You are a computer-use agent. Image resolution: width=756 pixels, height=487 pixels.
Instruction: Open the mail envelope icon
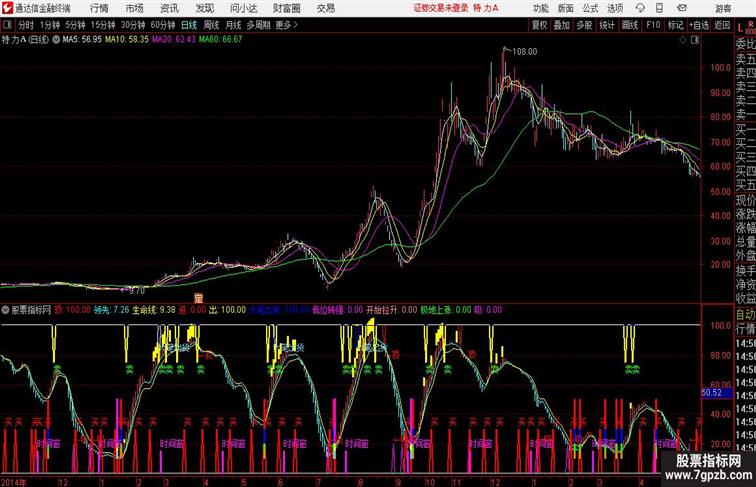[x=682, y=8]
